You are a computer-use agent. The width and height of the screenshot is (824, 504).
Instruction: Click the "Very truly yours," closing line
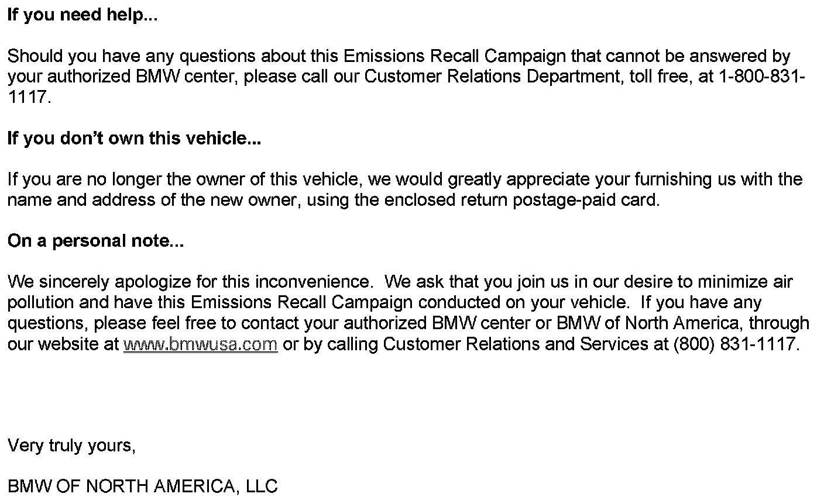(x=71, y=446)
